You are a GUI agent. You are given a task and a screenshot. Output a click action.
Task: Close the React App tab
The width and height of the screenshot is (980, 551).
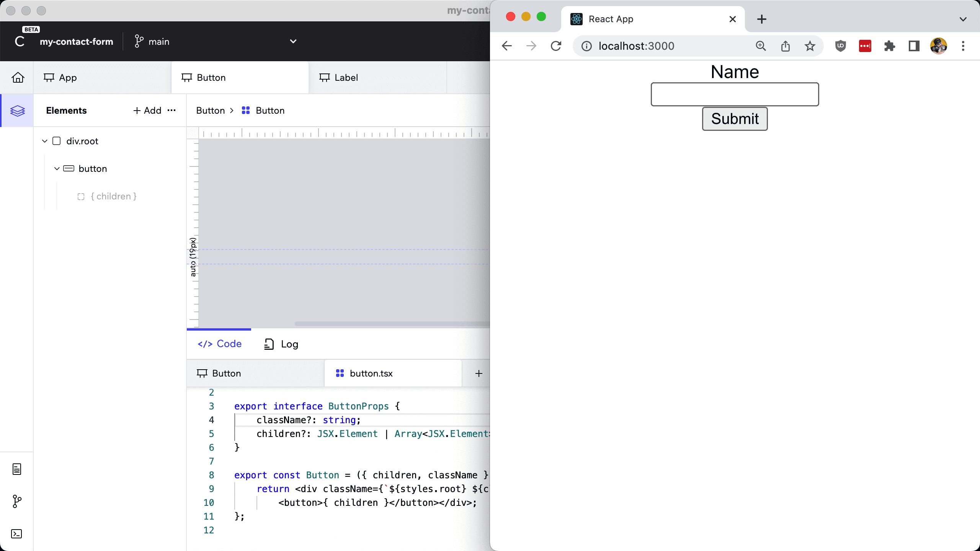(733, 19)
